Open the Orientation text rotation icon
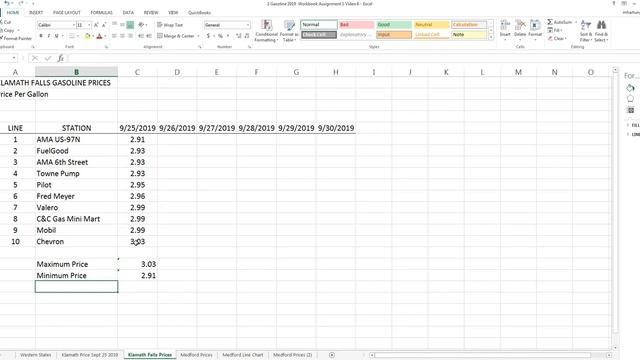Screen dimensions: 640x360 click(142, 25)
